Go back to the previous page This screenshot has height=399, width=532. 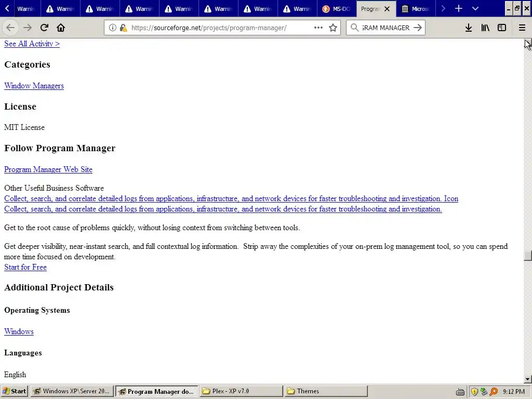pyautogui.click(x=10, y=28)
